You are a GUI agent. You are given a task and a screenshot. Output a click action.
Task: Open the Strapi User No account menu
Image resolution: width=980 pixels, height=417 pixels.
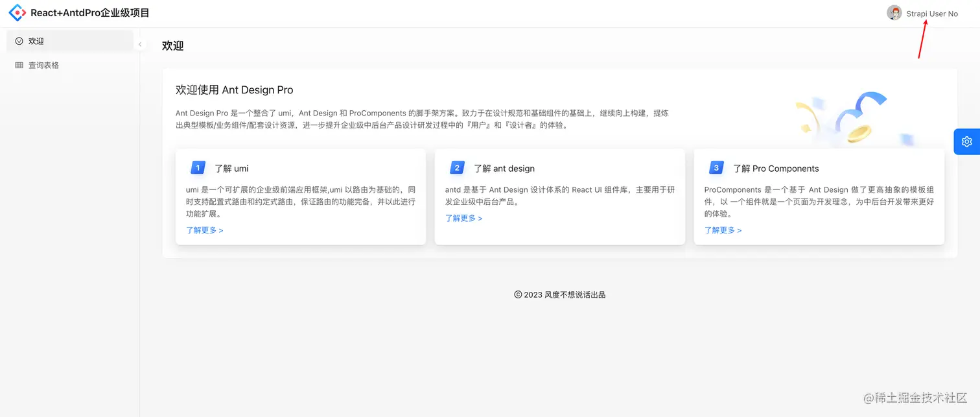923,14
